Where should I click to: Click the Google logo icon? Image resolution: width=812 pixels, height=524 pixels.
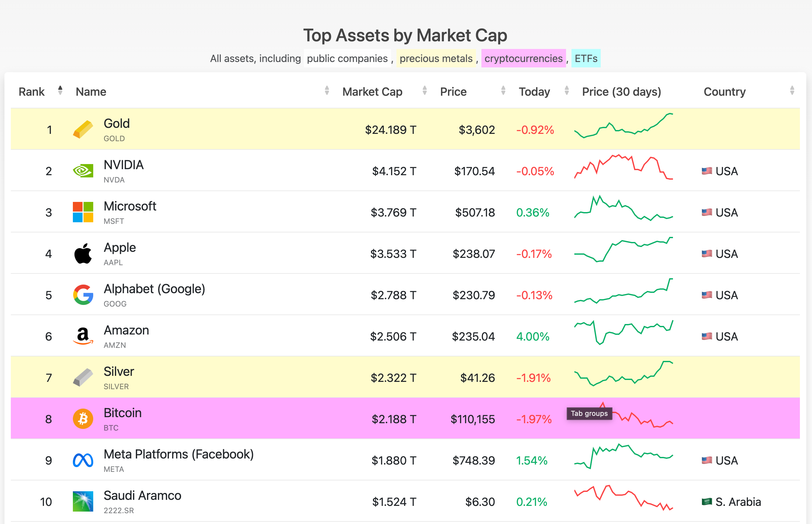pos(83,295)
